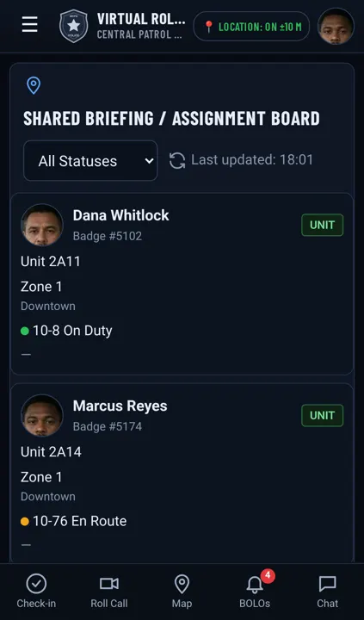364x620 pixels.
Task: Select Marcus Reyes's name
Action: (x=120, y=406)
